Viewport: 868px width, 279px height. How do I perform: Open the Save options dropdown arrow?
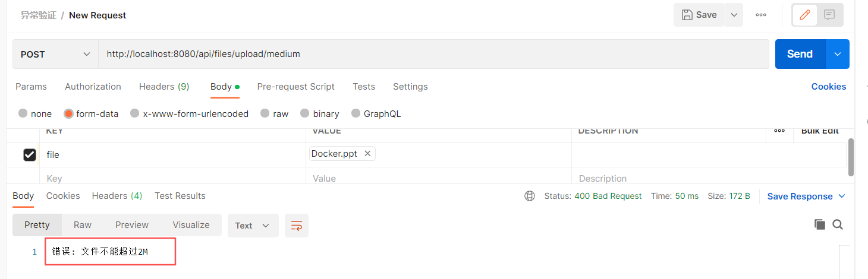pos(734,15)
